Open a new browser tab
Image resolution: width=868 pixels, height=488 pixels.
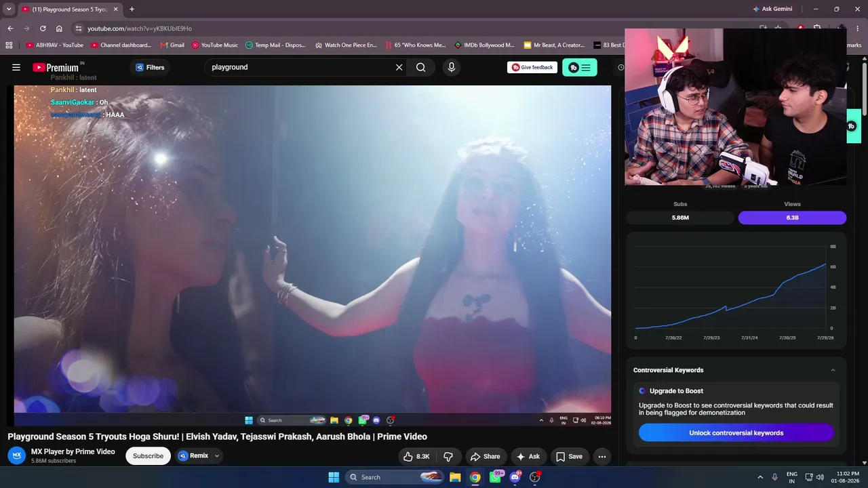(132, 9)
